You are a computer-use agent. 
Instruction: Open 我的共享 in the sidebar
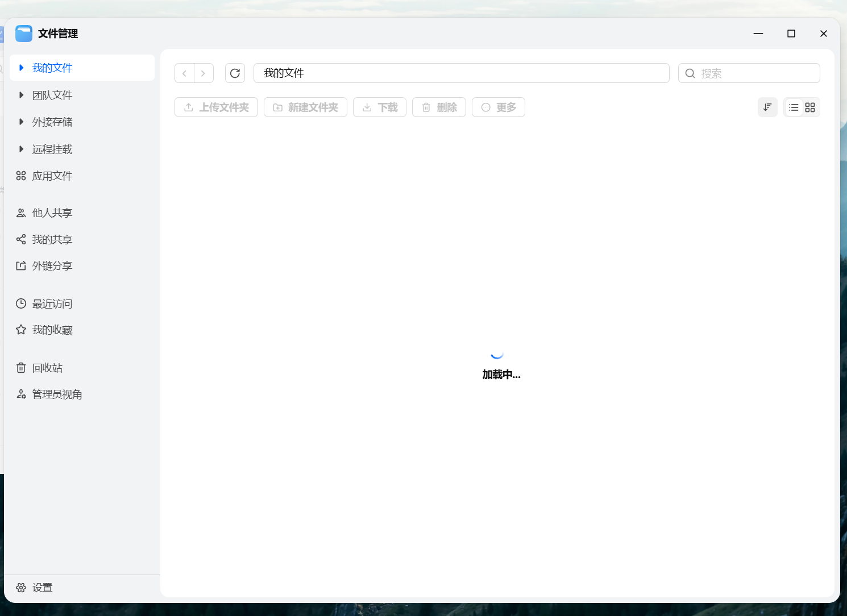tap(52, 239)
